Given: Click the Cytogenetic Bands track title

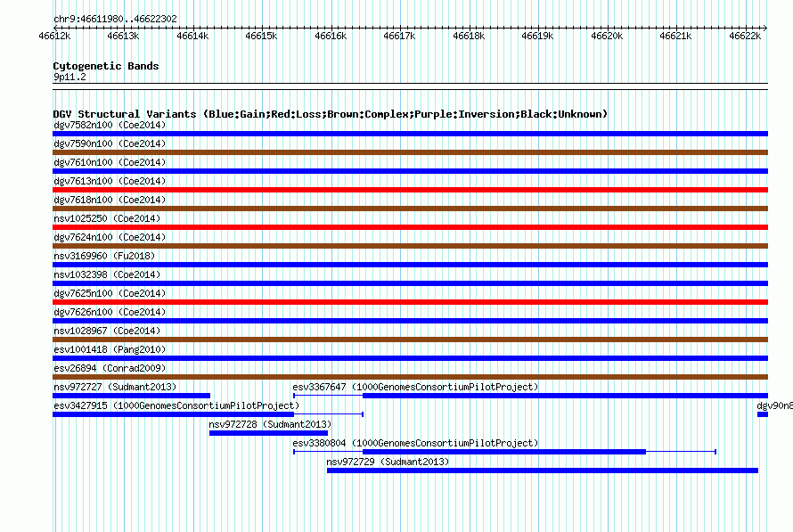Looking at the screenshot, I should [106, 66].
